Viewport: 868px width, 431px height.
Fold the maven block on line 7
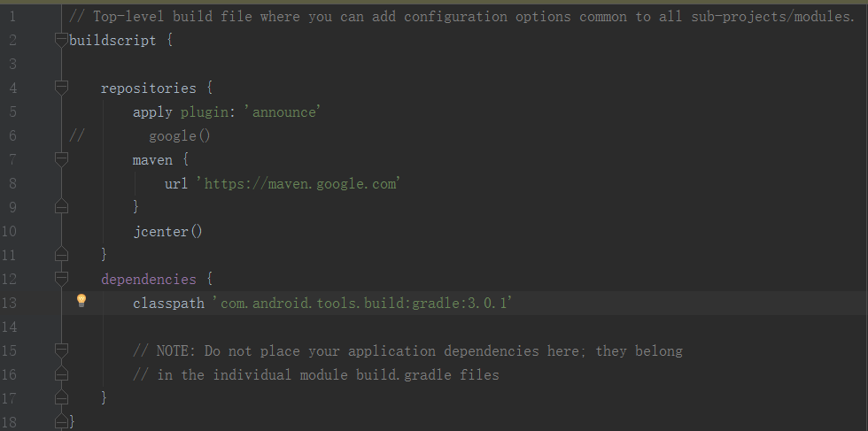[x=61, y=159]
